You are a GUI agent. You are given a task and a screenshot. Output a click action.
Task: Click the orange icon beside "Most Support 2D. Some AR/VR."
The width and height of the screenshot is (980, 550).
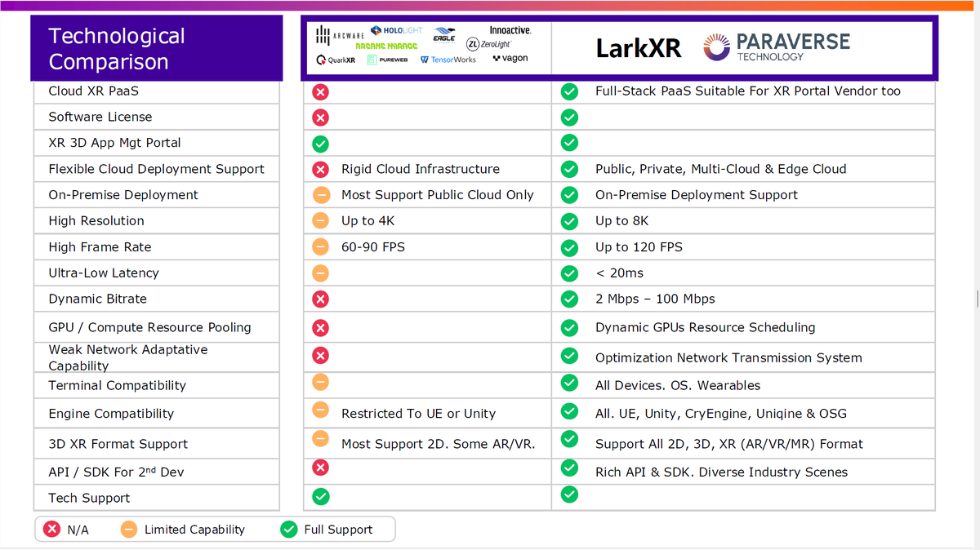point(321,441)
